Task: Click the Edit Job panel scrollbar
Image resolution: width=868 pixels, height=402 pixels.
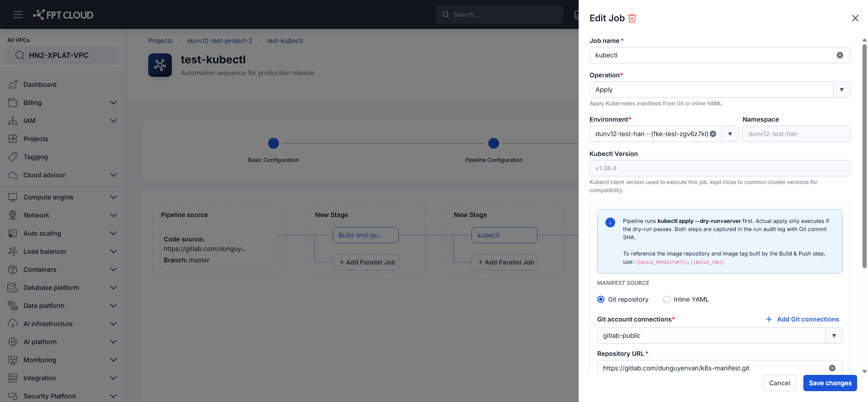Action: coord(864,156)
